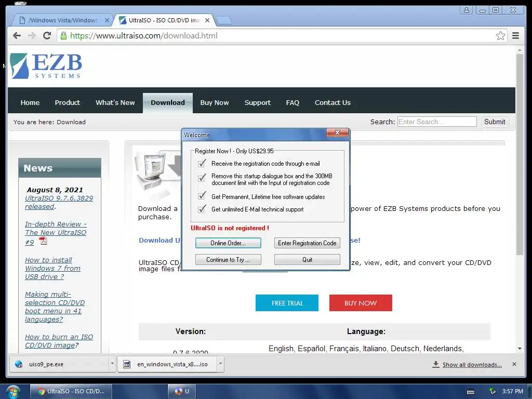This screenshot has width=532, height=399.
Task: Go back using the browser back arrow
Action: pos(17,36)
